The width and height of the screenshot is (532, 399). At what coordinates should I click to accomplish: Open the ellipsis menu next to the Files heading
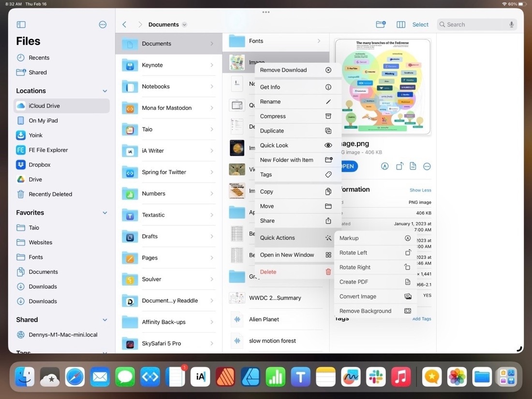coord(103,24)
